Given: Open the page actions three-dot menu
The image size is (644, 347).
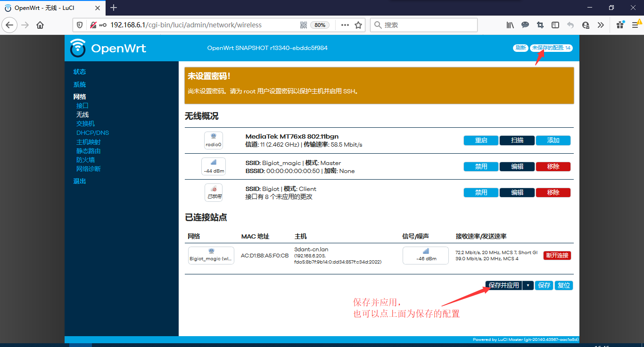Looking at the screenshot, I should (x=345, y=25).
